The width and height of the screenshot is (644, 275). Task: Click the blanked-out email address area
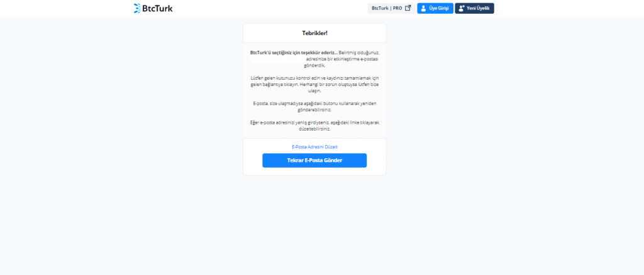tap(277, 59)
